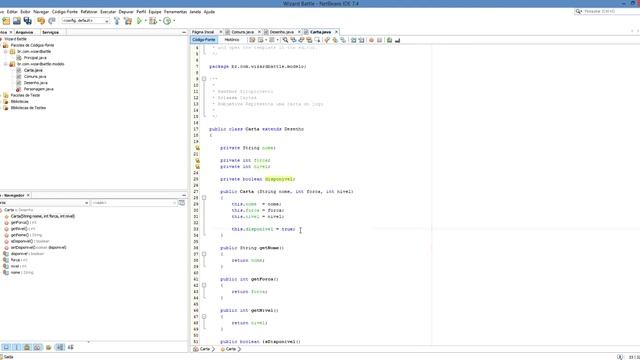Collapse the Javadoc comment fold at line 9
Viewport: 640px width, 360px height.
204,79
